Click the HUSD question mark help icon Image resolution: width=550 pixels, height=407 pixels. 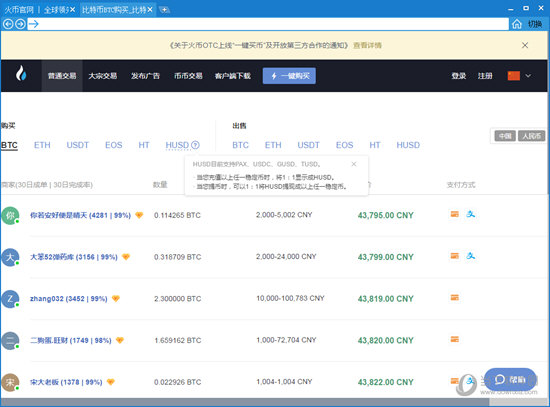coord(195,145)
